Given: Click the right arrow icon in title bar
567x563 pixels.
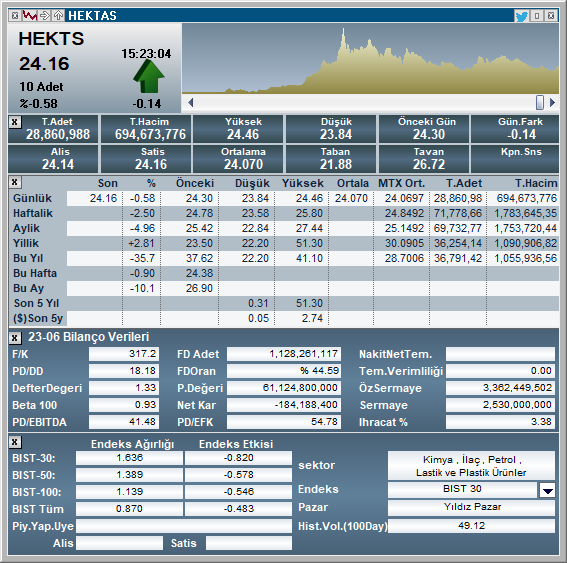Looking at the screenshot, I should [44, 16].
